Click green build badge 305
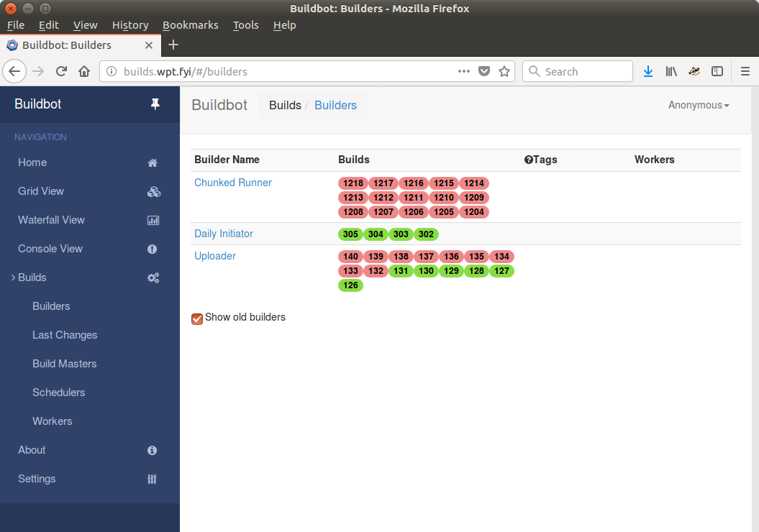The width and height of the screenshot is (759, 532). (350, 234)
